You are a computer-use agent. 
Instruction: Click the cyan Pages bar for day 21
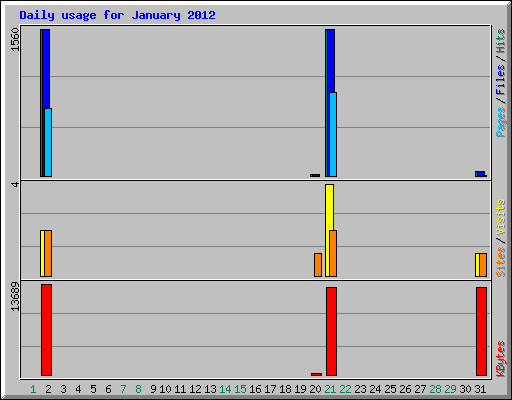(333, 134)
